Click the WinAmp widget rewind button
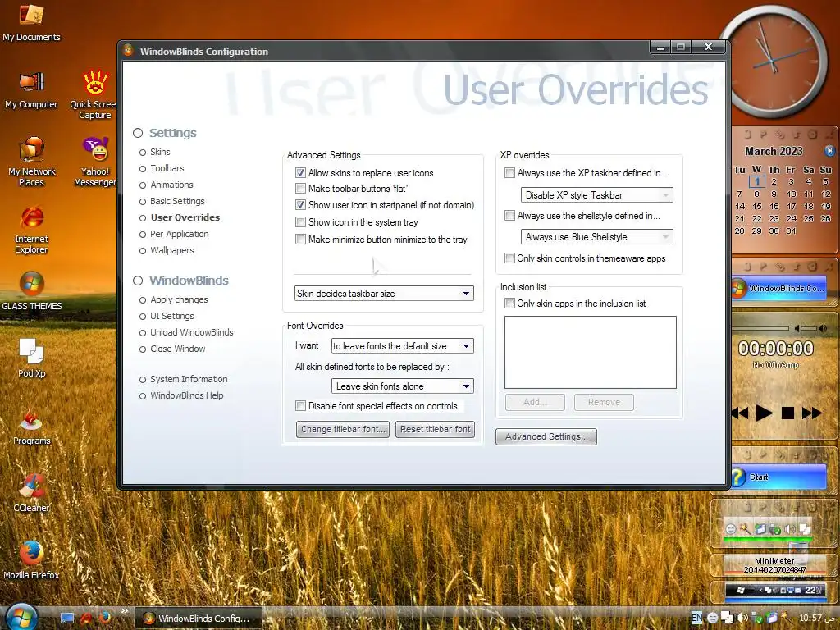 coord(740,413)
